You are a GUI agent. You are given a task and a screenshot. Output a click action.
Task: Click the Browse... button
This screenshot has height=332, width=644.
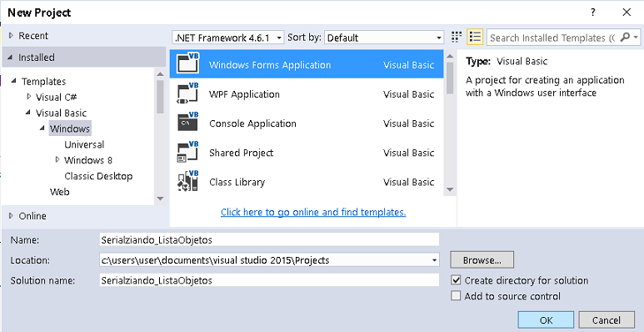click(482, 260)
